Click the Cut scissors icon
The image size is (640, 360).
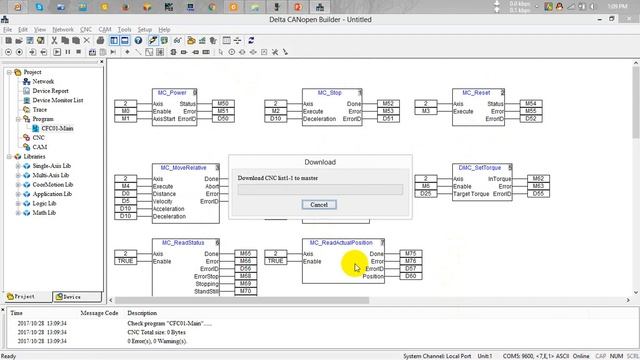tap(54, 40)
